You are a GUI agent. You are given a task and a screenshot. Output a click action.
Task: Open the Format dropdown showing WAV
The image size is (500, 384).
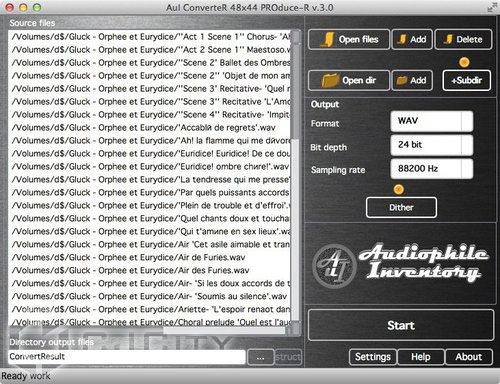pyautogui.click(x=432, y=121)
